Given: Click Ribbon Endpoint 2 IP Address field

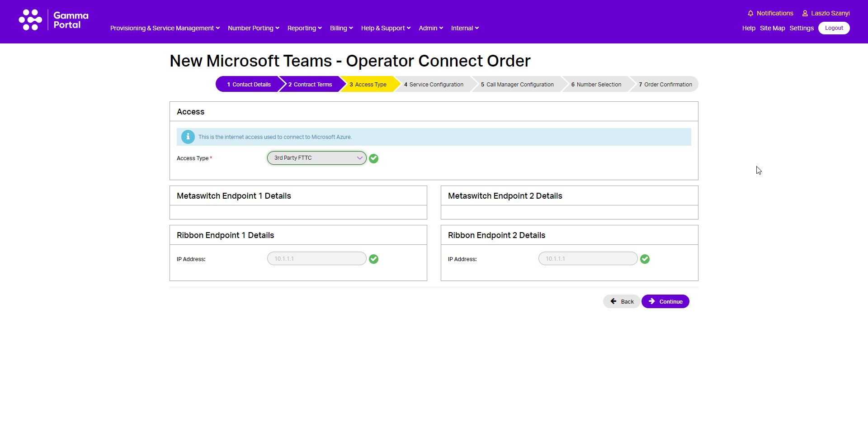Looking at the screenshot, I should (588, 258).
